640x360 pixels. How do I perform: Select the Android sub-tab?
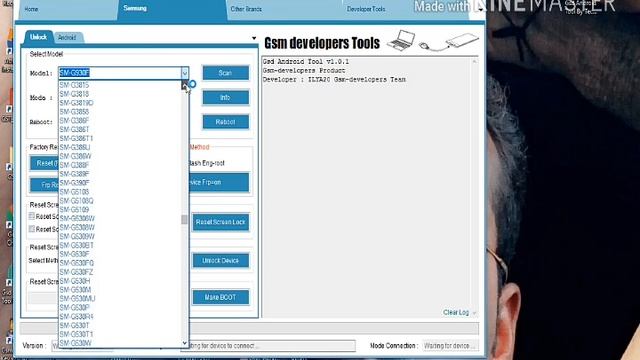(x=67, y=38)
